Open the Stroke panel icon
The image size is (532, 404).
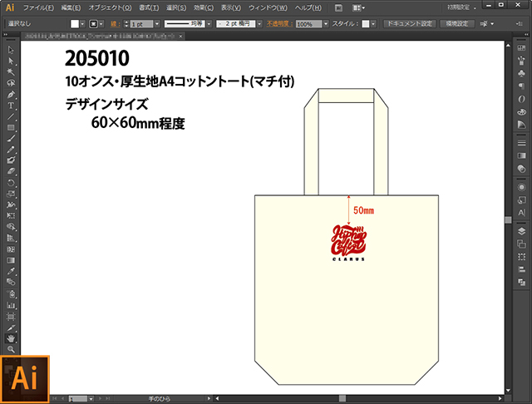(x=521, y=142)
